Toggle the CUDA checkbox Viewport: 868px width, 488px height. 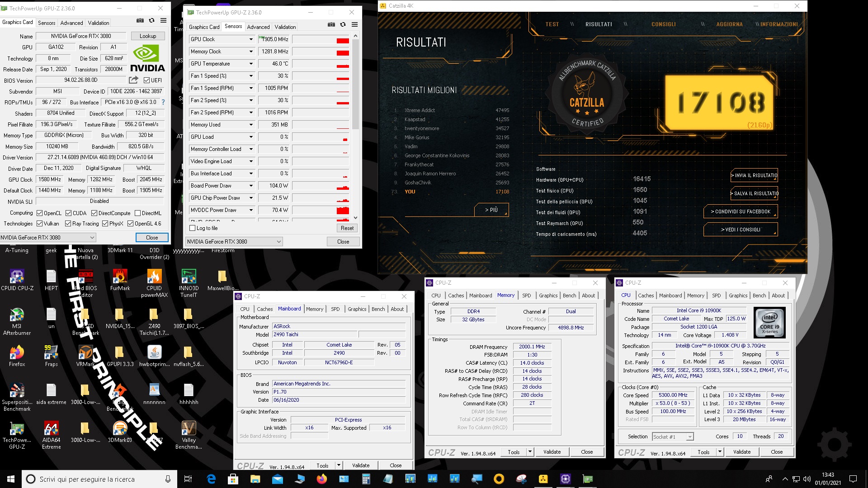(69, 213)
